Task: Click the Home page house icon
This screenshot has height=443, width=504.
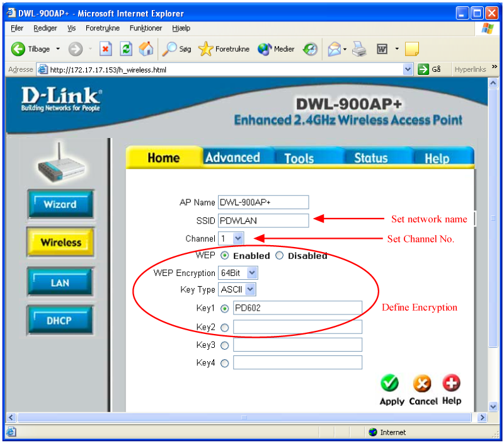Action: coord(146,49)
